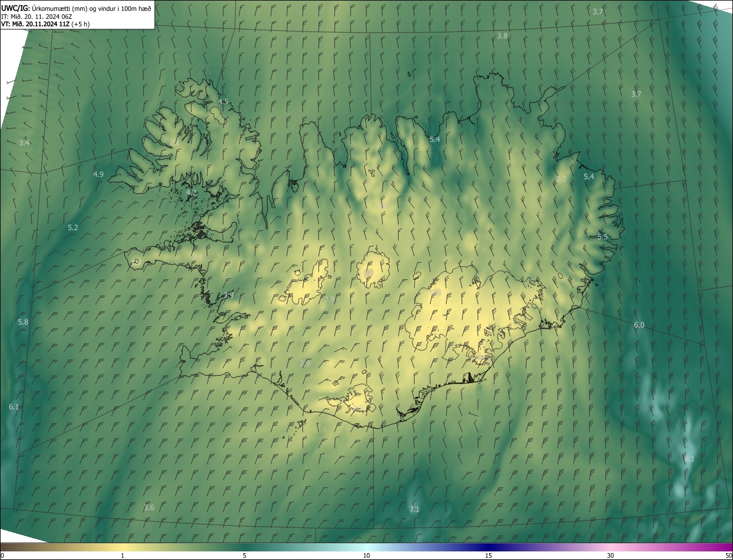The height and width of the screenshot is (560, 733).
Task: Click the '7.1' value on the map
Action: 415,509
